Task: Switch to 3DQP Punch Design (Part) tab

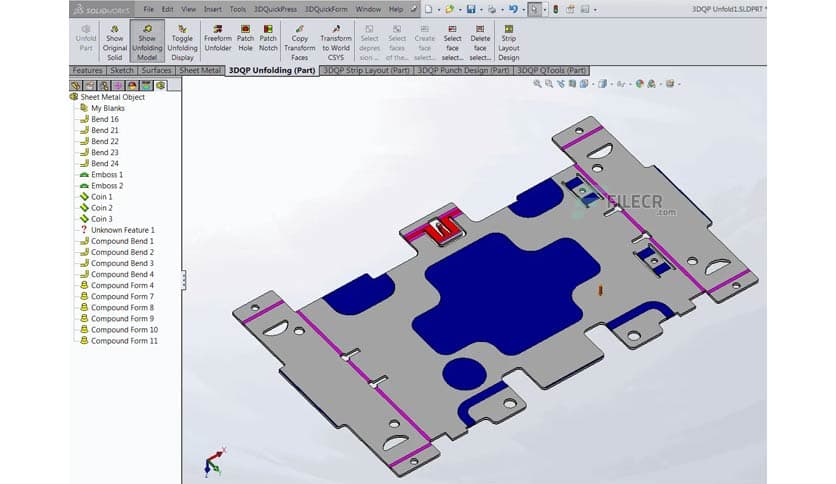Action: point(463,70)
